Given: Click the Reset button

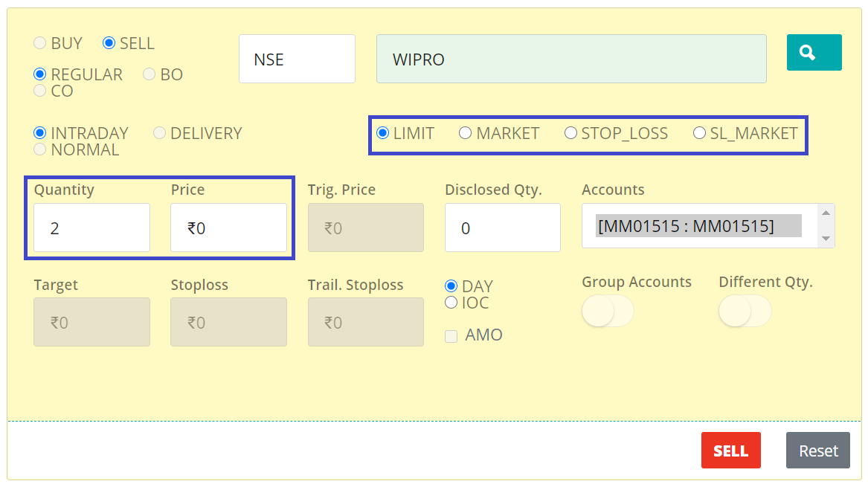Looking at the screenshot, I should click(818, 451).
